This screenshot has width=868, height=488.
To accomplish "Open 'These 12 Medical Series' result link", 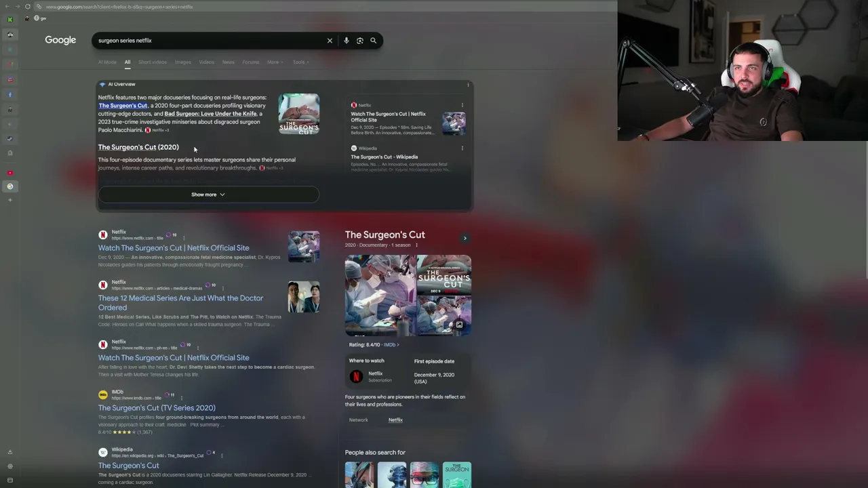I will click(x=180, y=302).
